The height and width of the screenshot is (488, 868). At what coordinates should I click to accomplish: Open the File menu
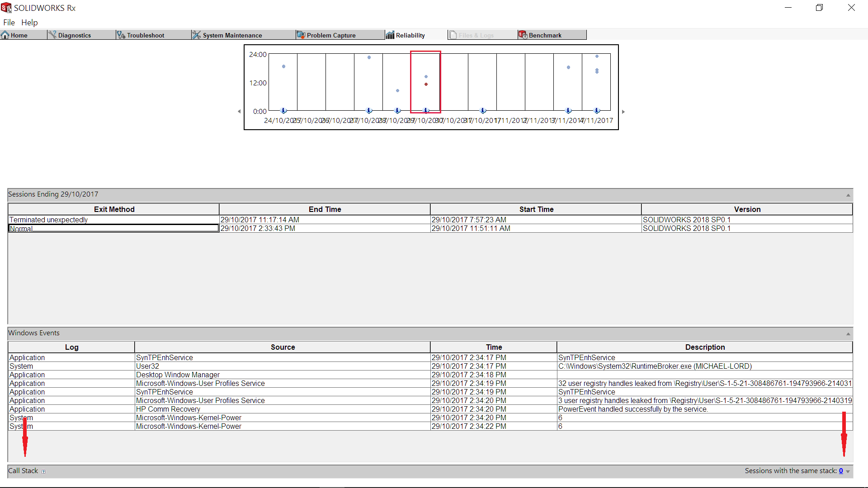click(9, 23)
